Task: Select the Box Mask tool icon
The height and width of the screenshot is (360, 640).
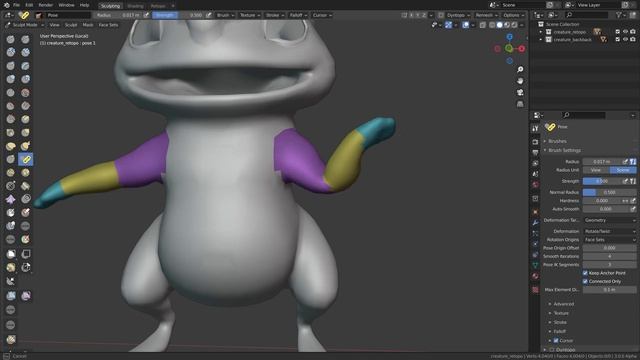Action: 11,254
